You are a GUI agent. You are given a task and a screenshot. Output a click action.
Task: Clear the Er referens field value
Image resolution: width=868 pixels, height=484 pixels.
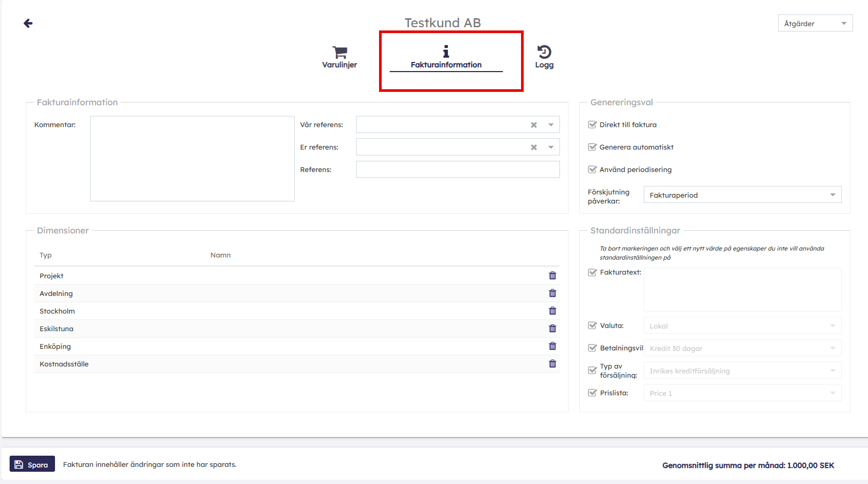click(534, 147)
